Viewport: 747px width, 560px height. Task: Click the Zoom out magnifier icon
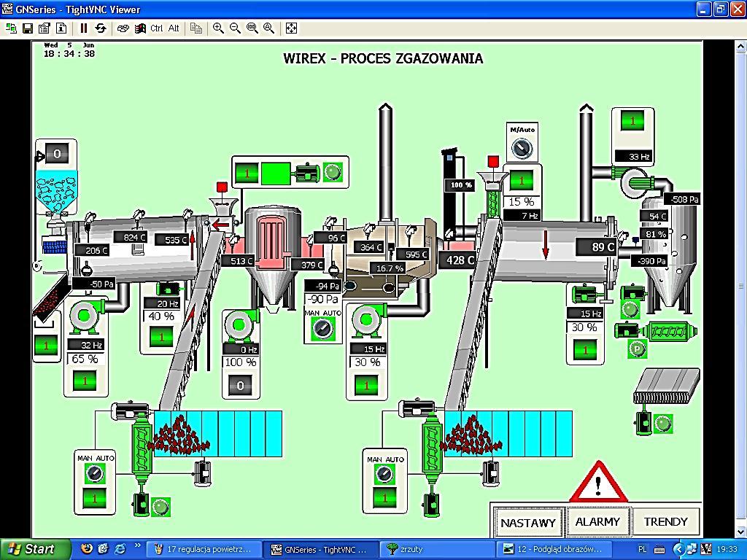[235, 28]
